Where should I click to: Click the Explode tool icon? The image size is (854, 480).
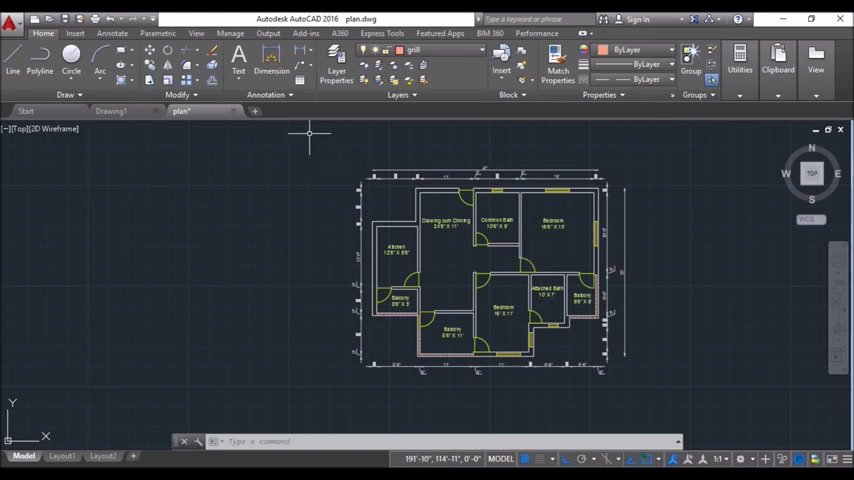pyautogui.click(x=212, y=65)
